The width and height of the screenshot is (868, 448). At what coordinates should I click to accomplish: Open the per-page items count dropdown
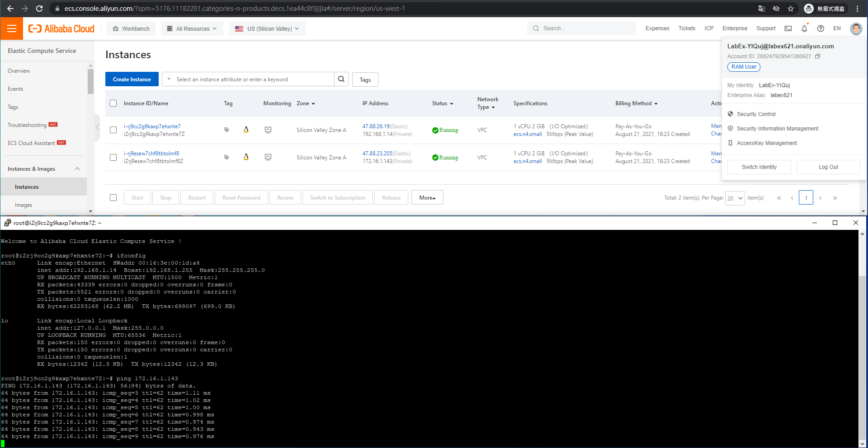[x=735, y=198]
